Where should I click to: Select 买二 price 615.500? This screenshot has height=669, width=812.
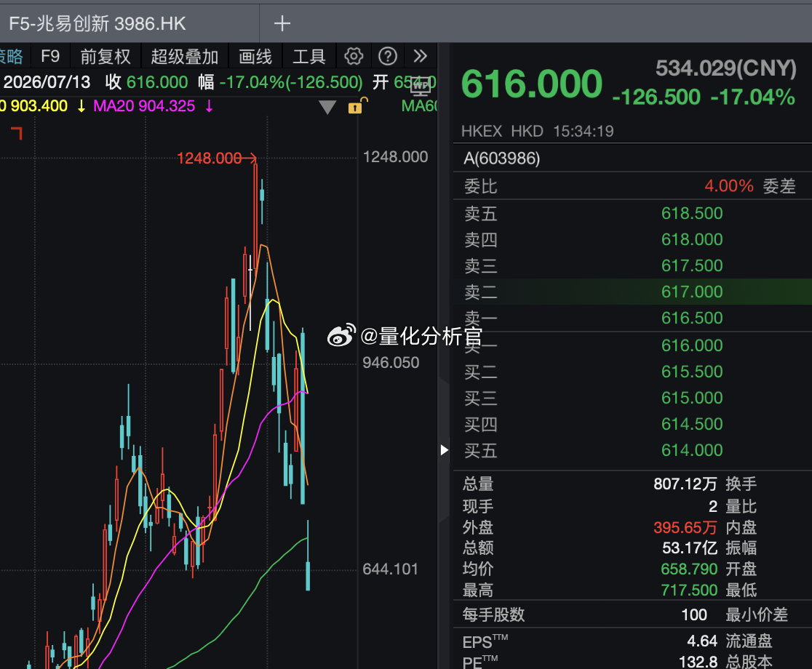(691, 372)
